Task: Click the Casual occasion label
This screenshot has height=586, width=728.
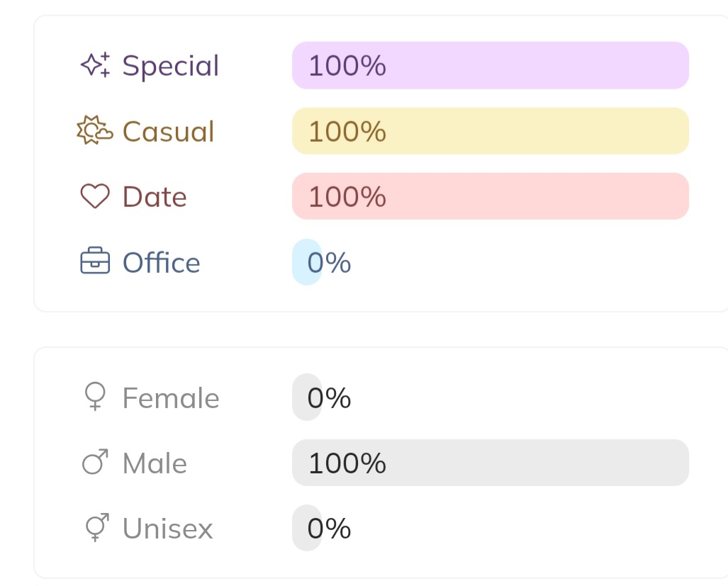Action: pyautogui.click(x=168, y=132)
